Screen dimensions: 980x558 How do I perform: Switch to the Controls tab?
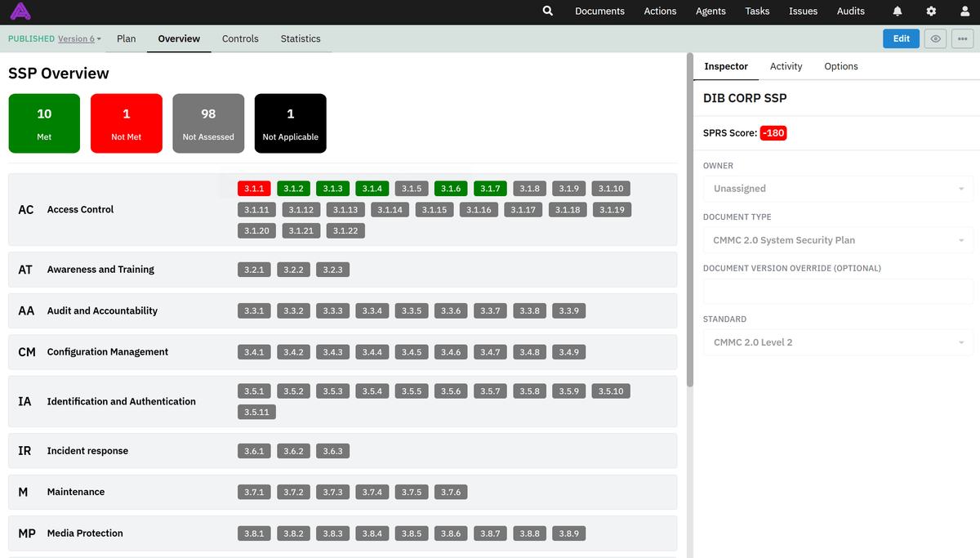tap(240, 38)
